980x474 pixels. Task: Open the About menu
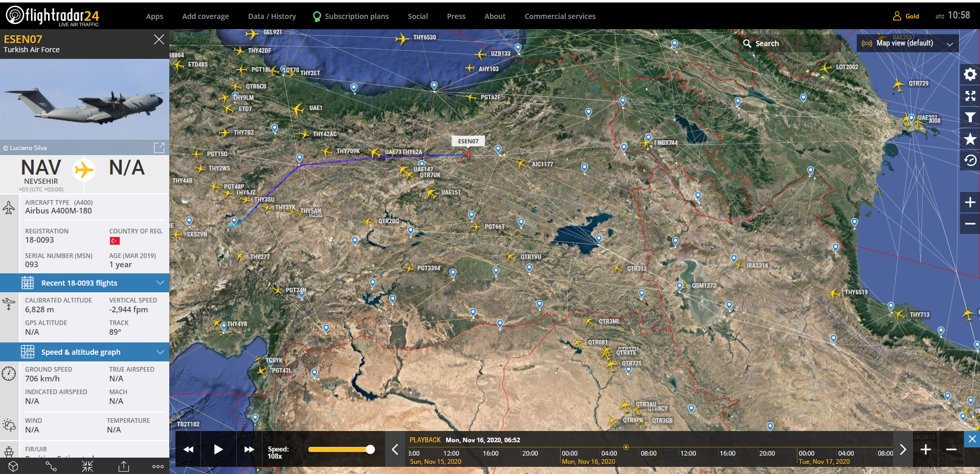click(x=495, y=16)
